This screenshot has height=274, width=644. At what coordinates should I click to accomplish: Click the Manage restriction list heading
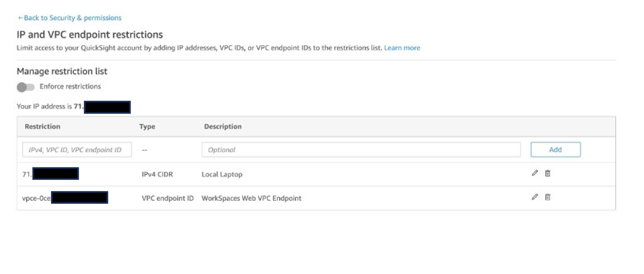pos(62,71)
